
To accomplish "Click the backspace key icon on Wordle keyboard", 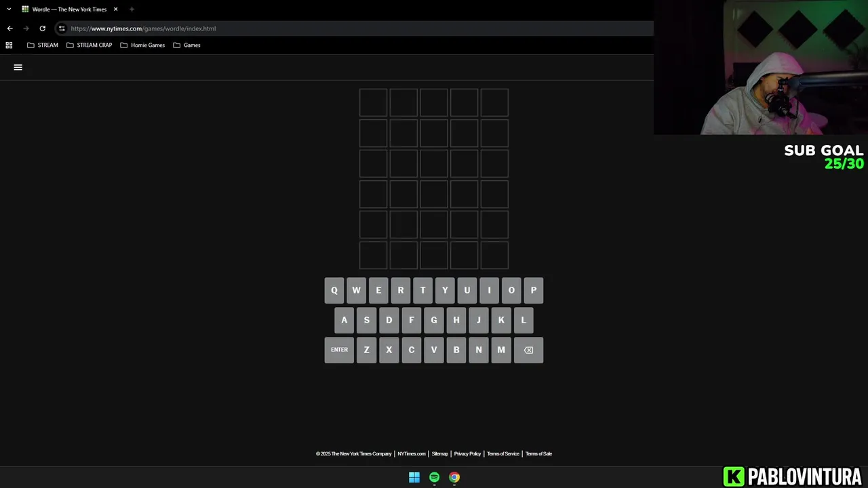I will click(x=528, y=350).
